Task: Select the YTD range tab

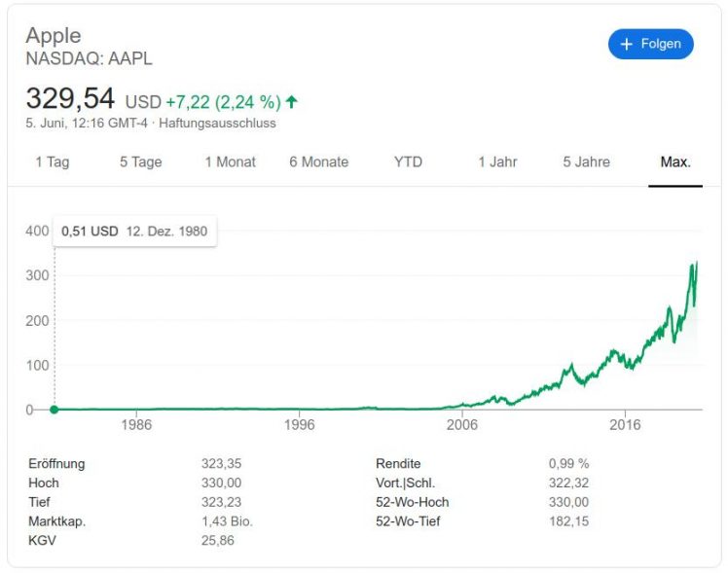Action: (x=408, y=162)
